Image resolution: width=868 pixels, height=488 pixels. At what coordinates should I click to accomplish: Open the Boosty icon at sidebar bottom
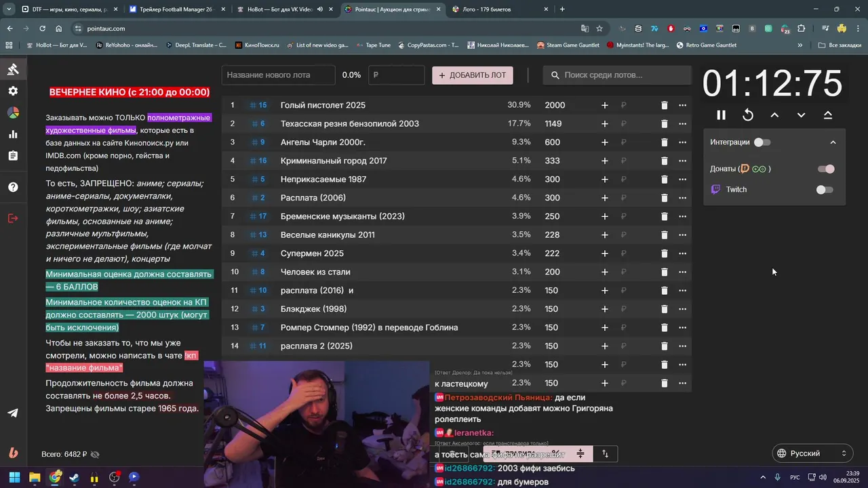13,453
